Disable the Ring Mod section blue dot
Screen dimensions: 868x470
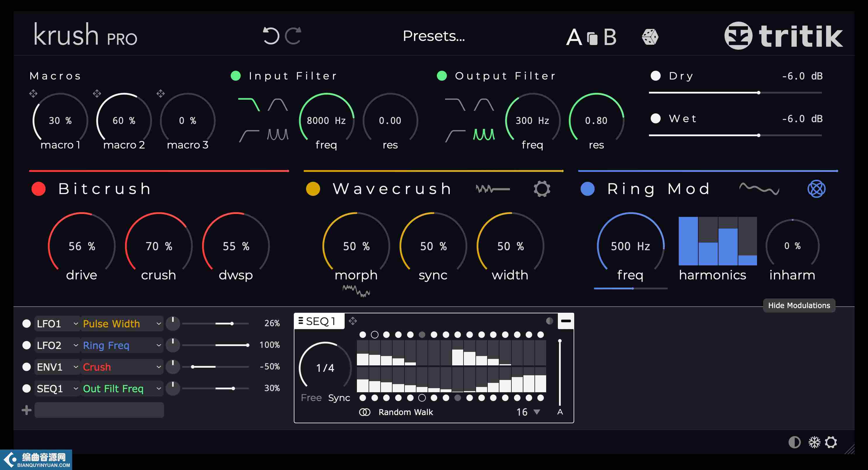(x=588, y=189)
